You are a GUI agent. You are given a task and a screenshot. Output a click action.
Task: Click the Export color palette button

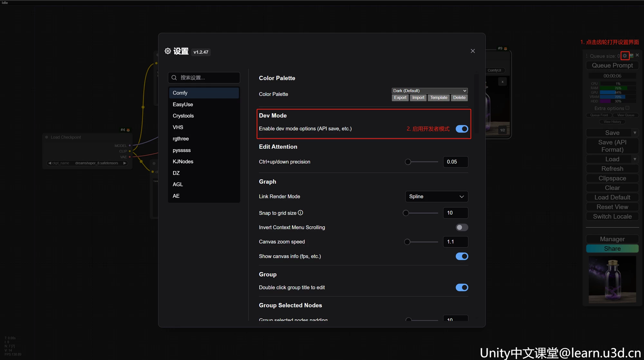click(x=400, y=97)
